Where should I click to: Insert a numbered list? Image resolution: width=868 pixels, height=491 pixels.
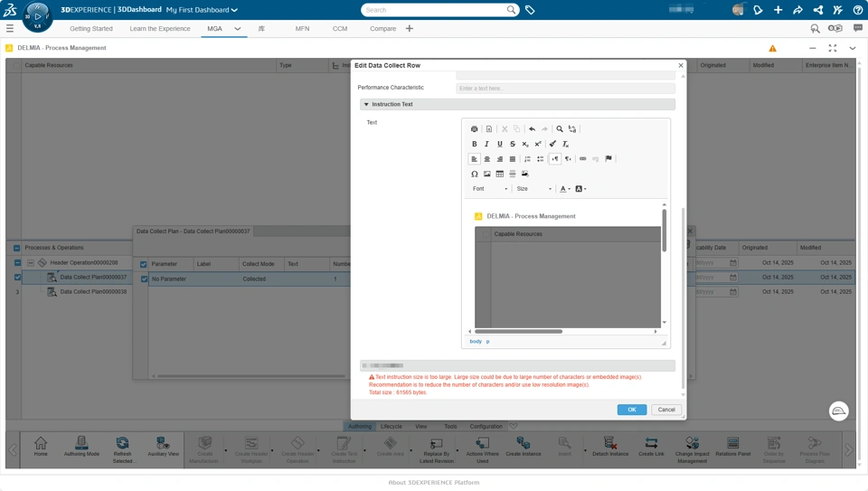click(527, 159)
